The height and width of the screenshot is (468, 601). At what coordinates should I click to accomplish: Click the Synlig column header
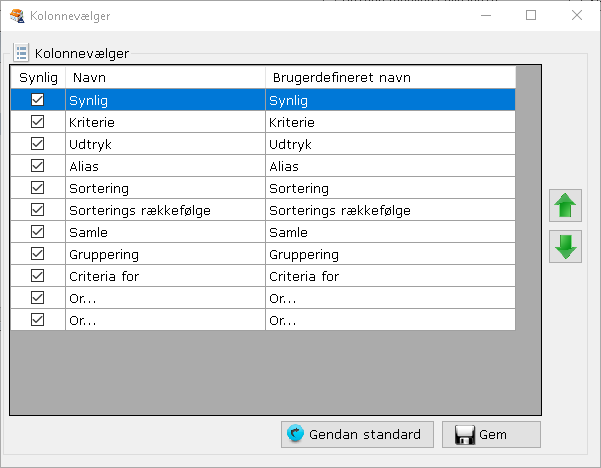[38, 77]
